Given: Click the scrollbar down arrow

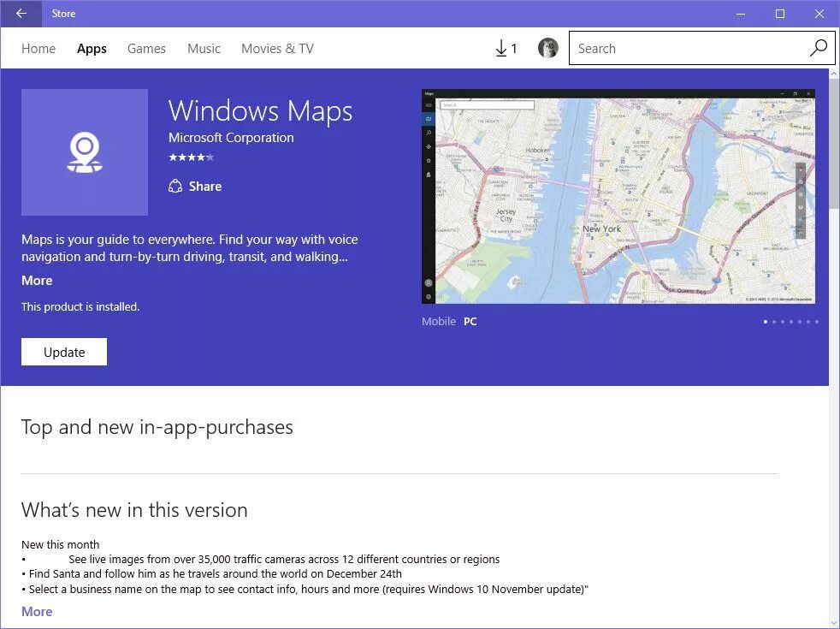Looking at the screenshot, I should point(834,623).
